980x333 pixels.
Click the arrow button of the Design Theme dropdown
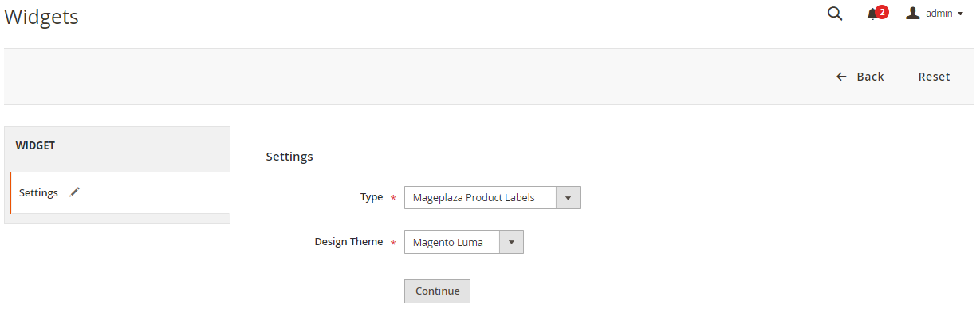511,242
